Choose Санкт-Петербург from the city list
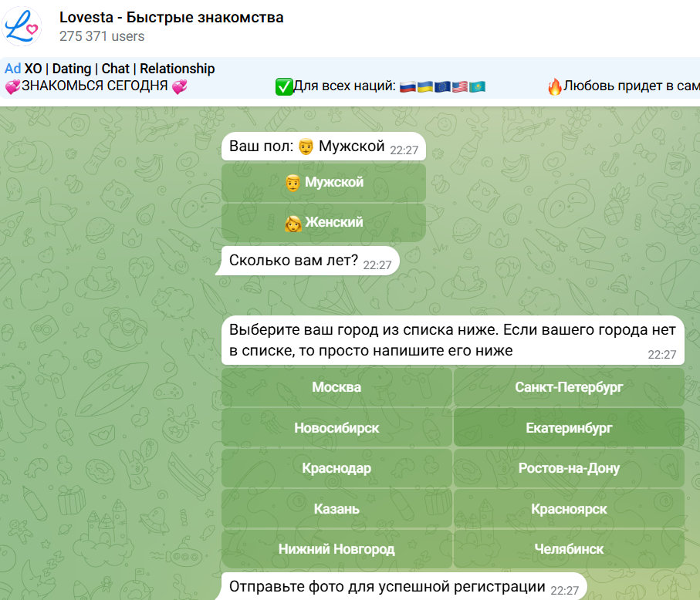The width and height of the screenshot is (700, 600). click(569, 387)
